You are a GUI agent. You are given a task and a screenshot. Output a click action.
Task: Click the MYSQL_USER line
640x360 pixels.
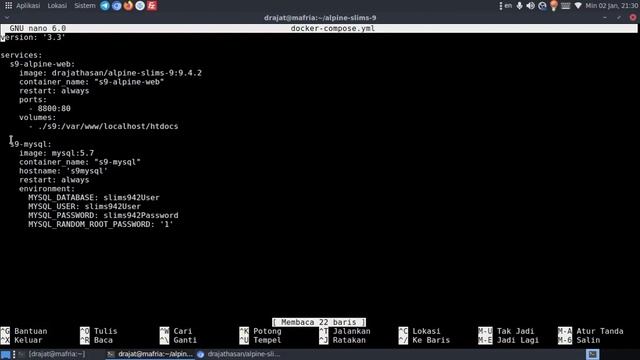pyautogui.click(x=84, y=207)
